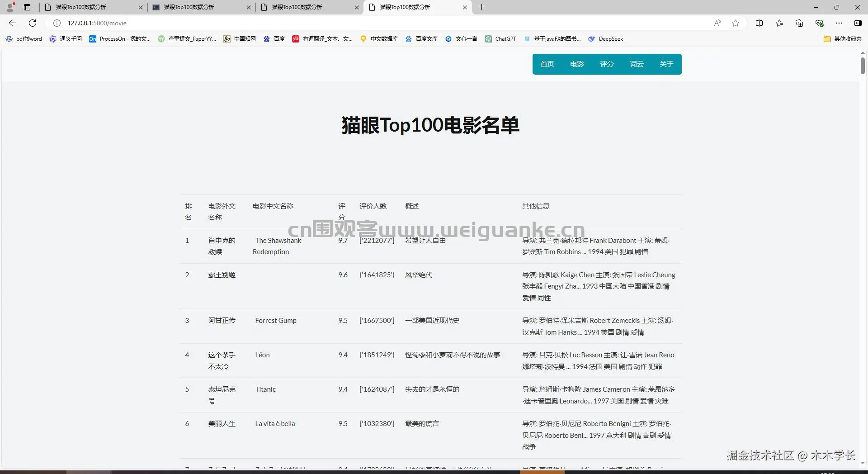
Task: Open the 百度 bookmark
Action: 274,39
